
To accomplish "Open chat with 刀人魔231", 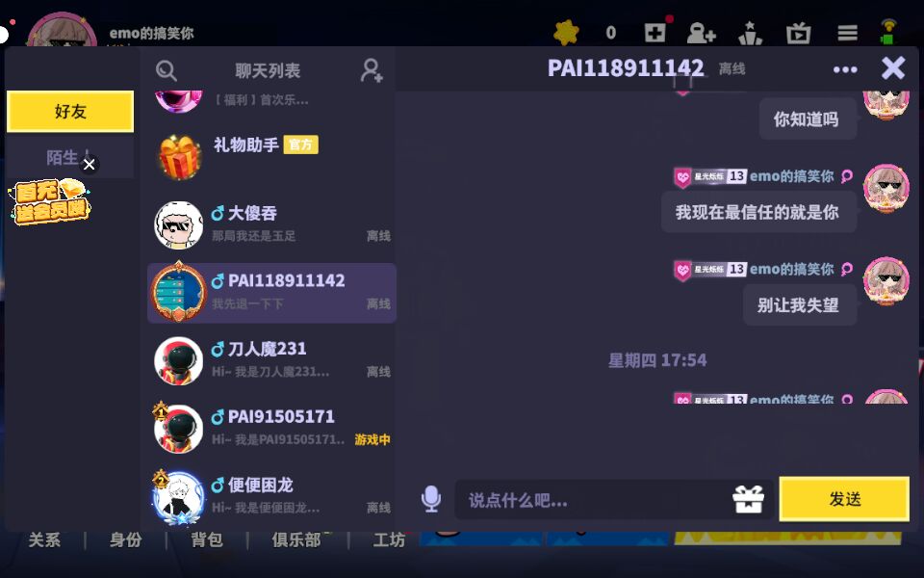I will (x=271, y=360).
